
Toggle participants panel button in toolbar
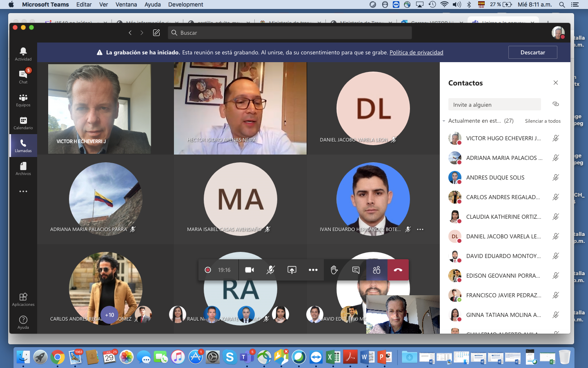pyautogui.click(x=377, y=270)
